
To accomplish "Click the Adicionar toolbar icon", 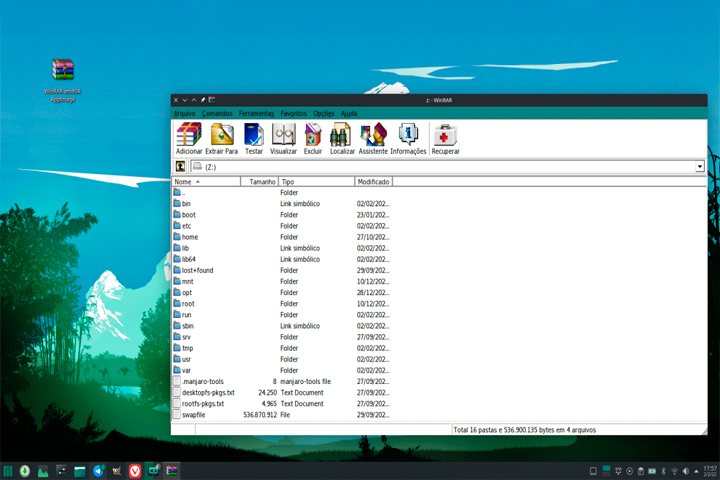I will click(x=189, y=138).
